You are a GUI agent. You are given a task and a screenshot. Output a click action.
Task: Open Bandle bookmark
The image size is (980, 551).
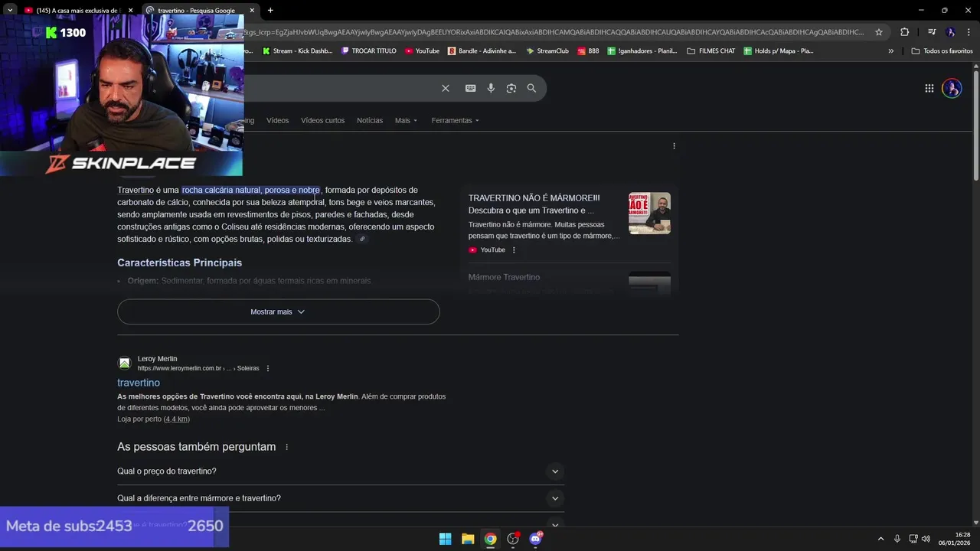(482, 51)
